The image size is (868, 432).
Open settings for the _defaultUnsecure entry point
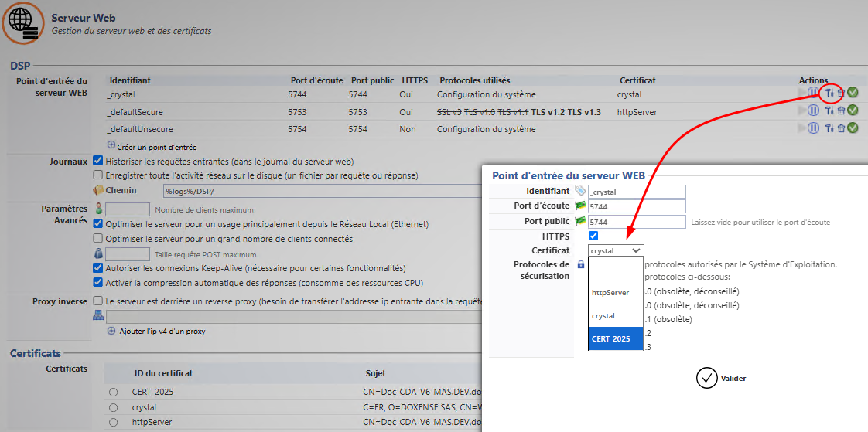click(829, 128)
